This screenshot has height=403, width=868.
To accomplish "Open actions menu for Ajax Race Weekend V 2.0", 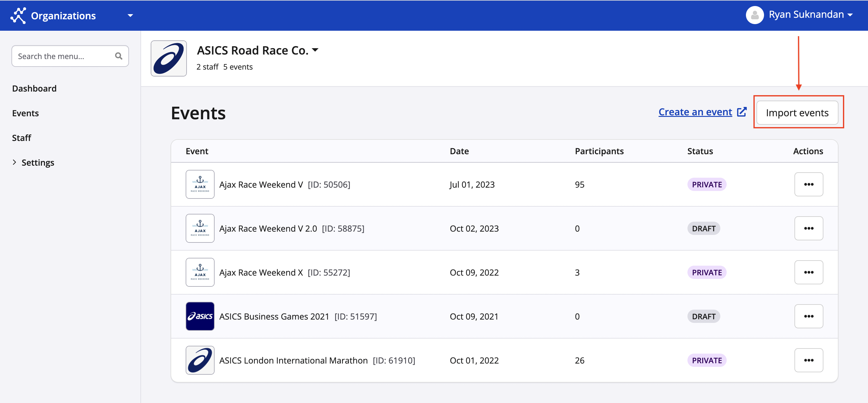I will (x=809, y=228).
